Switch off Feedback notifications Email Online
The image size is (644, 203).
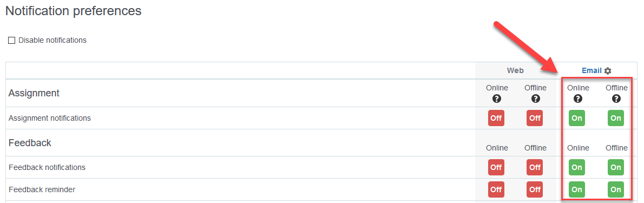pos(577,167)
